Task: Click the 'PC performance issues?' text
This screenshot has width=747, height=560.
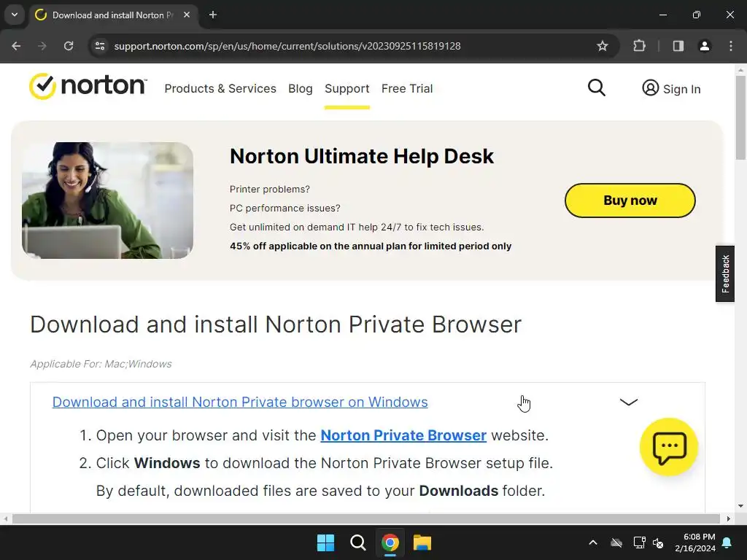Action: 285,208
